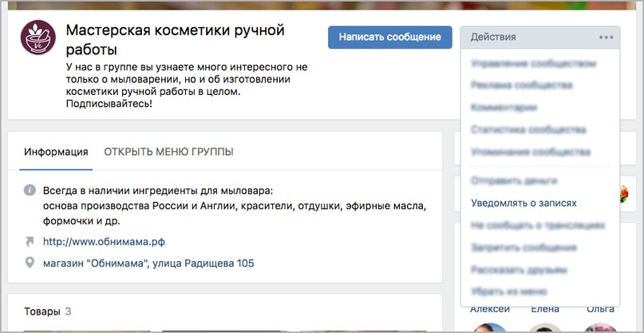644x333 pixels.
Task: Choose Управление сообществом from the actions menu
Action: point(534,64)
